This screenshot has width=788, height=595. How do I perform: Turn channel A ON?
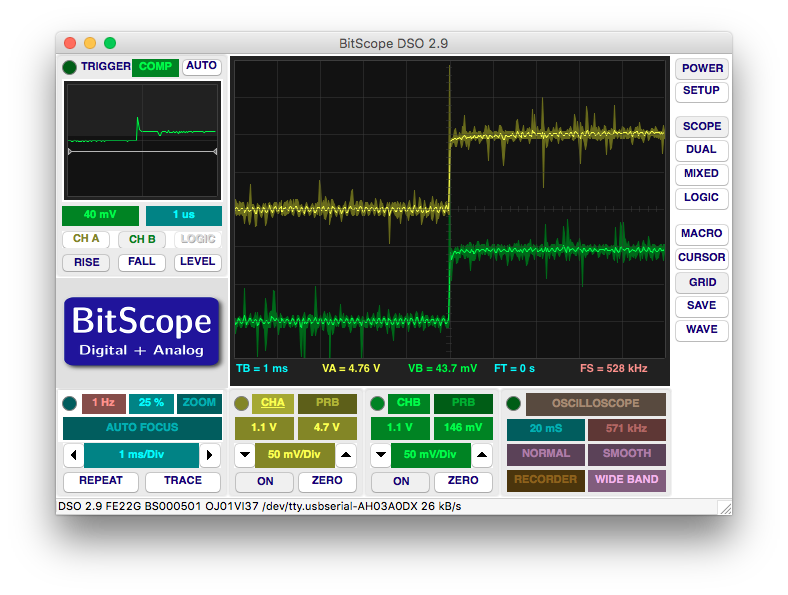point(265,481)
